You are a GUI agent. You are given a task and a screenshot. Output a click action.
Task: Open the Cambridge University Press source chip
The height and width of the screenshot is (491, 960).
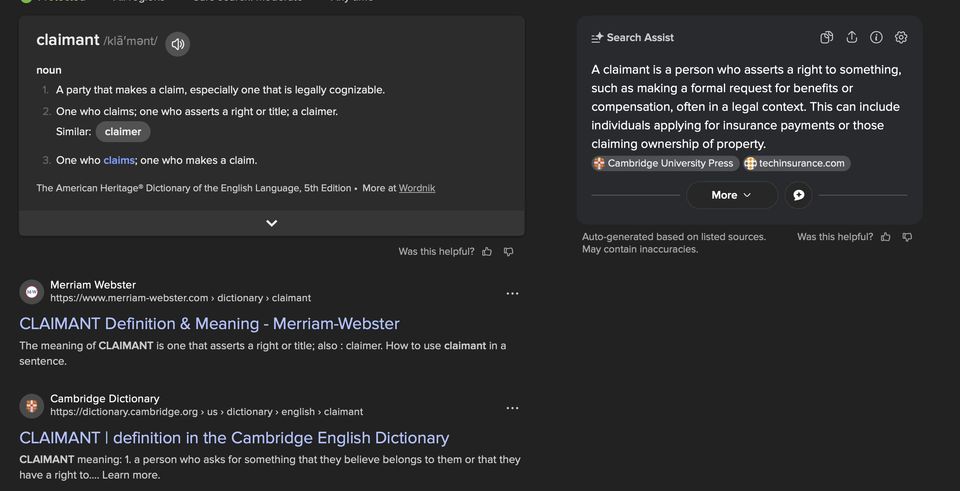tap(666, 163)
